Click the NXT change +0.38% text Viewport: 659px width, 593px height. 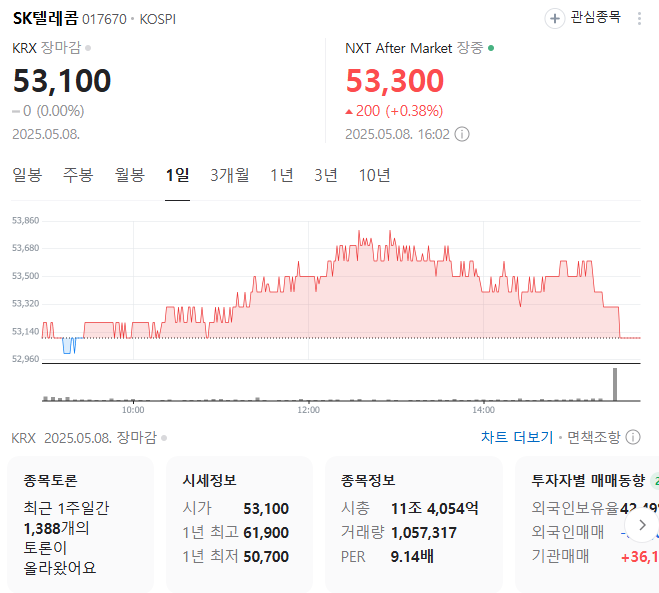(414, 111)
